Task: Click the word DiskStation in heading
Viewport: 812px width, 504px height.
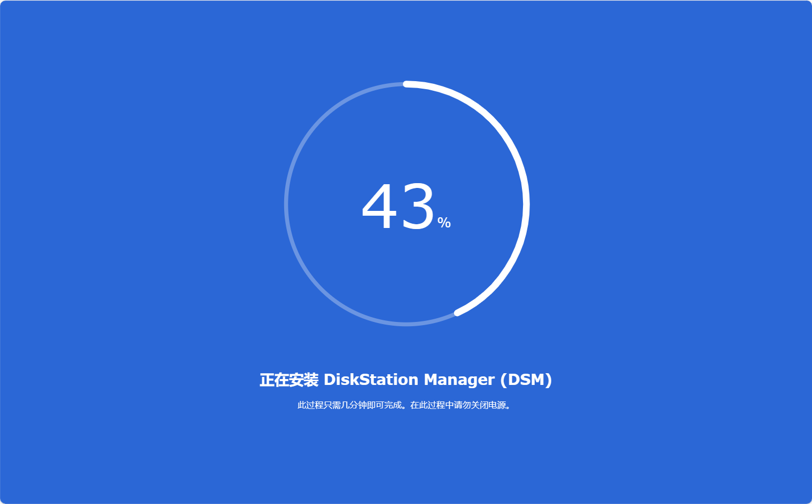Action: (371, 380)
